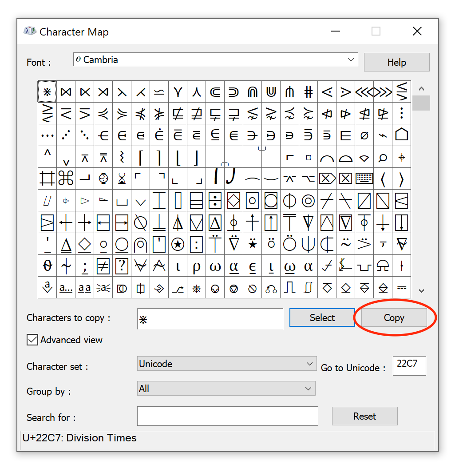This screenshot has width=459, height=476.
Task: Select the boxed question mark glyph
Action: (x=122, y=267)
